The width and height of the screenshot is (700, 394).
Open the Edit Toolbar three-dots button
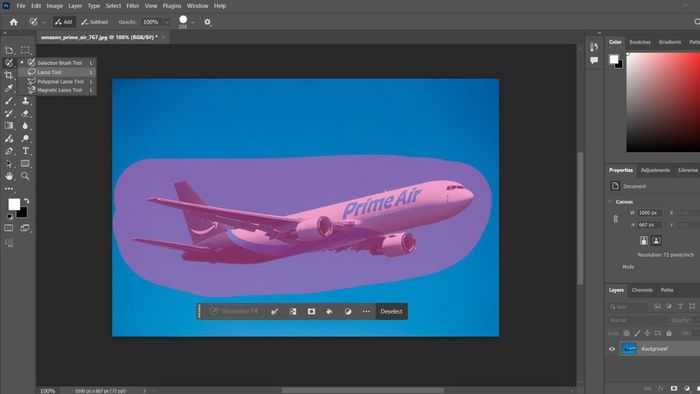pos(9,189)
